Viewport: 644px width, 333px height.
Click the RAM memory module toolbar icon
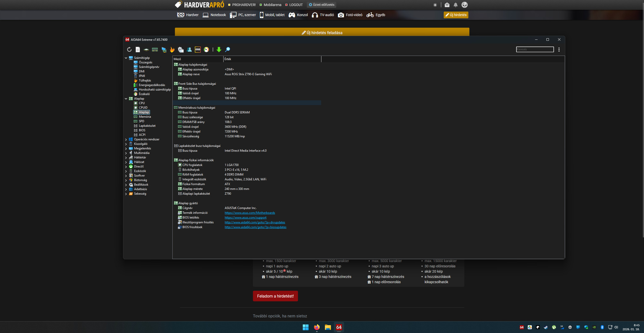(155, 50)
